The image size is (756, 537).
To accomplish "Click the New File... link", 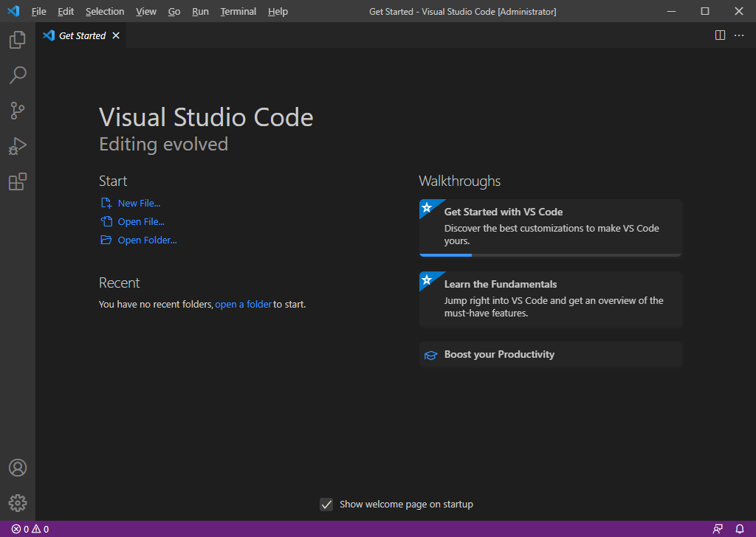I will point(139,204).
